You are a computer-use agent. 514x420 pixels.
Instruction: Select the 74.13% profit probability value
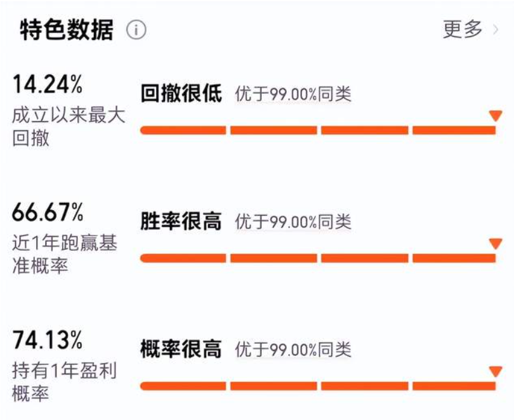pyautogui.click(x=48, y=340)
